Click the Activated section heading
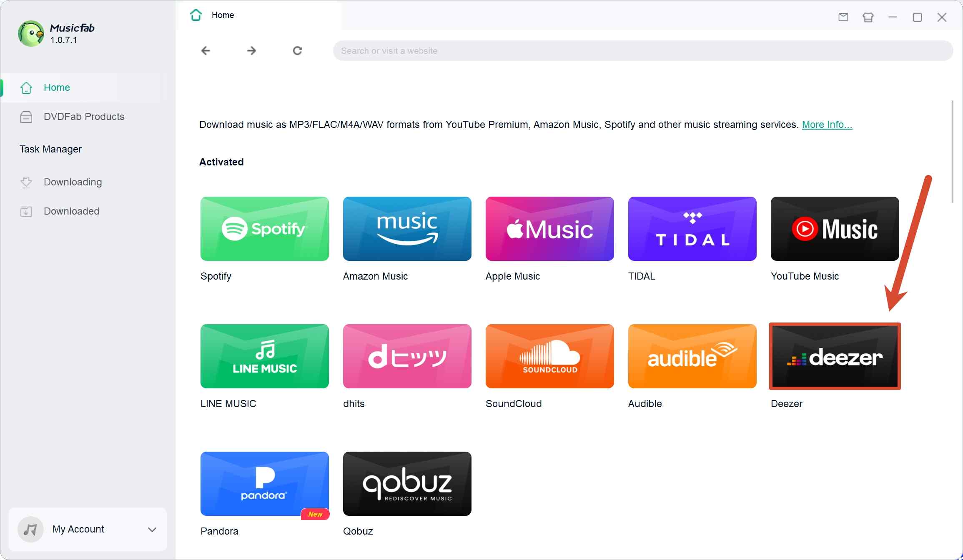963x560 pixels. click(x=221, y=162)
